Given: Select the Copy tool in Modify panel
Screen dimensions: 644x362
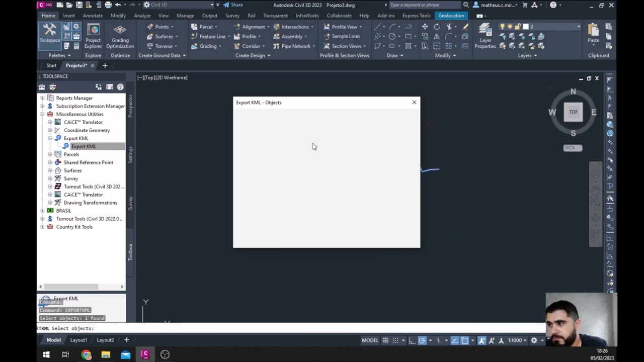Looking at the screenshot, I should (425, 36).
